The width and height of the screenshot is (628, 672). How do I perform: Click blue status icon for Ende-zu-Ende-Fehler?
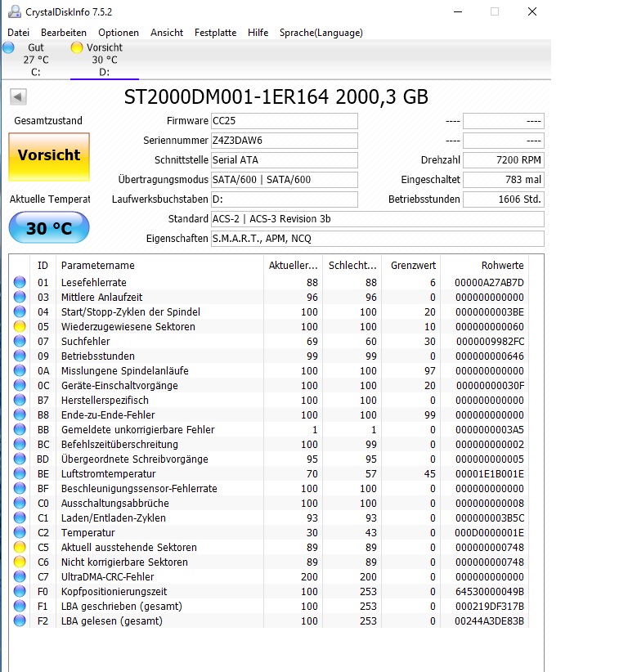(x=20, y=414)
